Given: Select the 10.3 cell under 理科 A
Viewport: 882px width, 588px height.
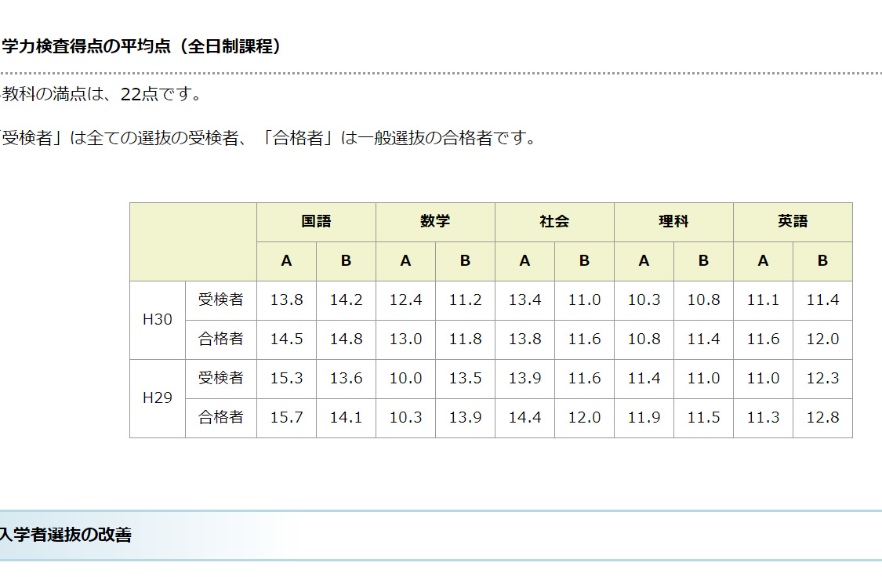Looking at the screenshot, I should tap(644, 300).
